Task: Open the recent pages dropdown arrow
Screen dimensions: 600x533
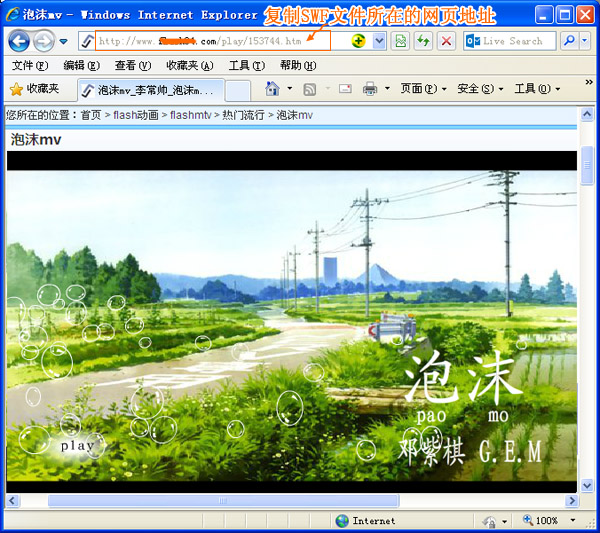Action: [64, 41]
